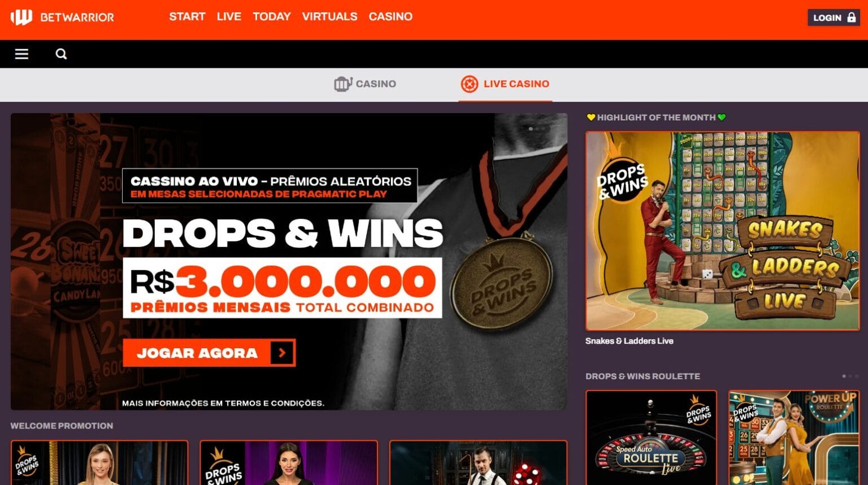Open the Snakes & Ladders Live title link
Image resolution: width=868 pixels, height=485 pixels.
(x=629, y=341)
